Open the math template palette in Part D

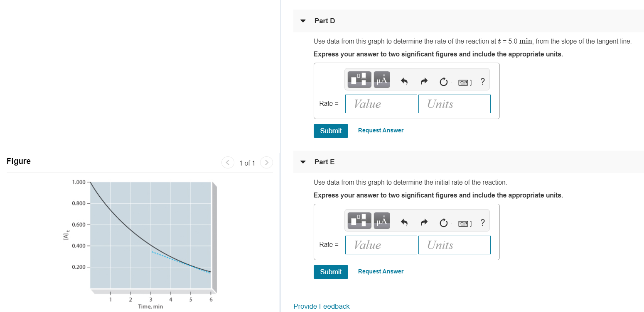tap(359, 79)
